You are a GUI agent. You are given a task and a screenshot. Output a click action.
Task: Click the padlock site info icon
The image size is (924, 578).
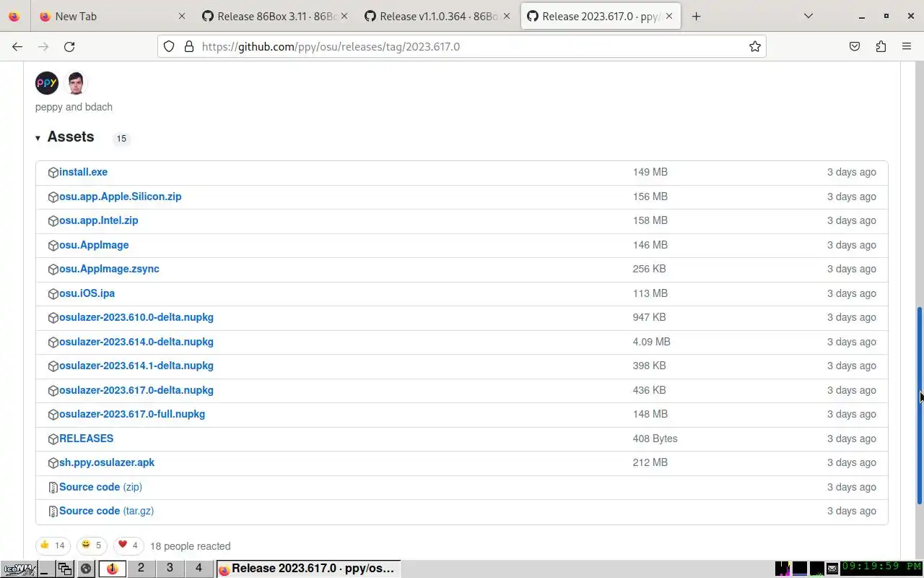point(189,46)
